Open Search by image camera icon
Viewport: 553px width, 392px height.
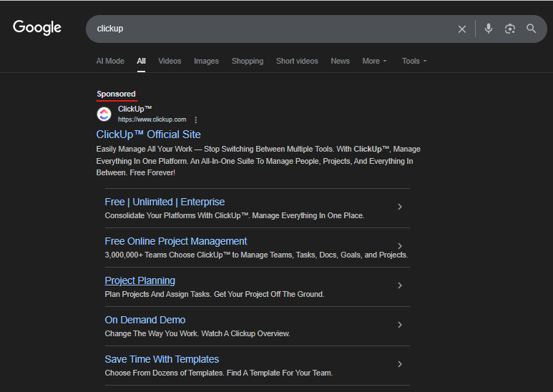[510, 29]
